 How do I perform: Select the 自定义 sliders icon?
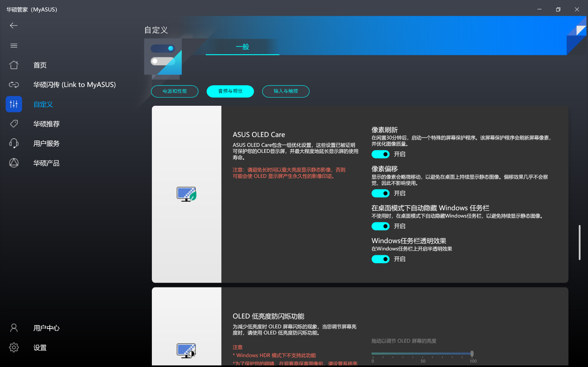click(14, 104)
